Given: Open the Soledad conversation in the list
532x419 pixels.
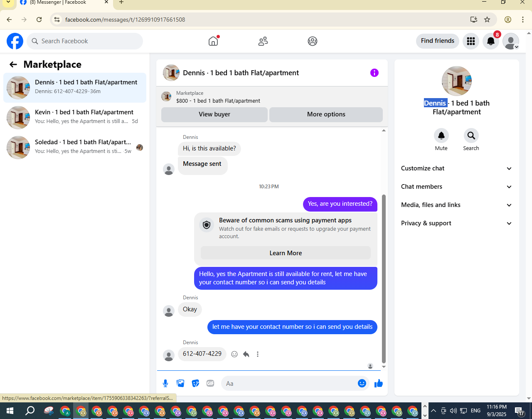Looking at the screenshot, I should pos(75,147).
